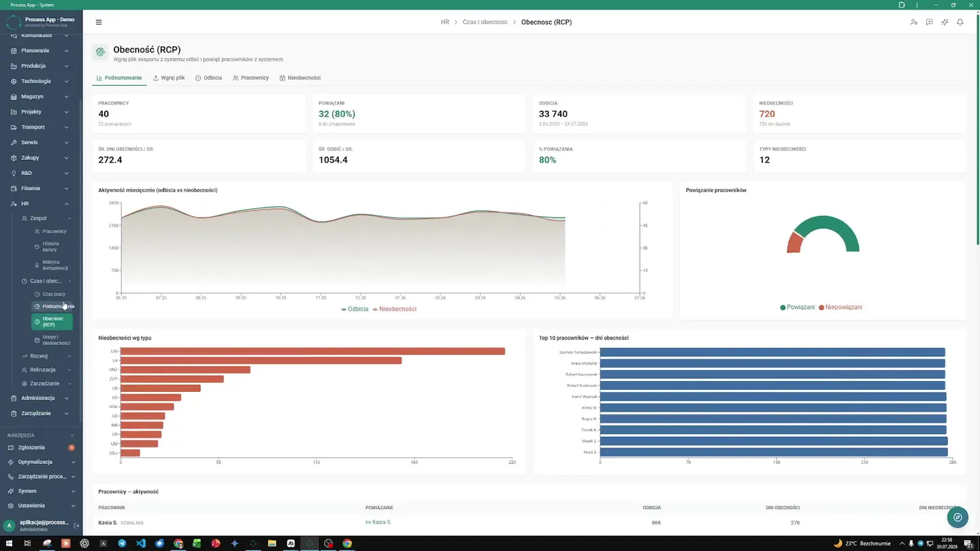The height and width of the screenshot is (551, 980).
Task: Expand the Rozwoj submenu chevron
Action: tap(69, 356)
